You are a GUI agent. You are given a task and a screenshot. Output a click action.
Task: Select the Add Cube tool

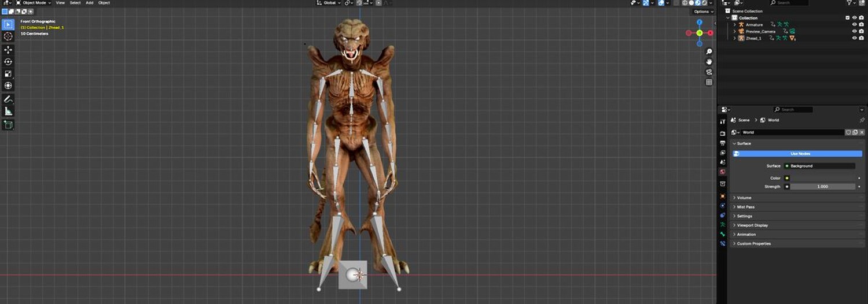pyautogui.click(x=8, y=125)
